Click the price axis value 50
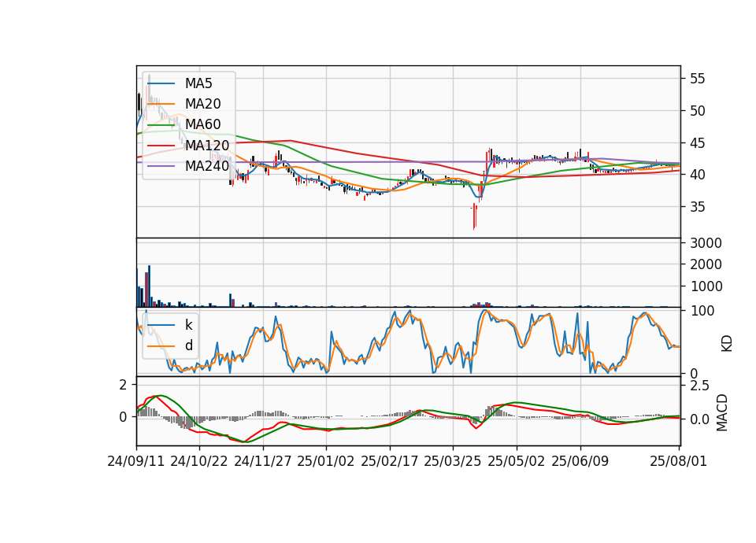 [x=697, y=111]
